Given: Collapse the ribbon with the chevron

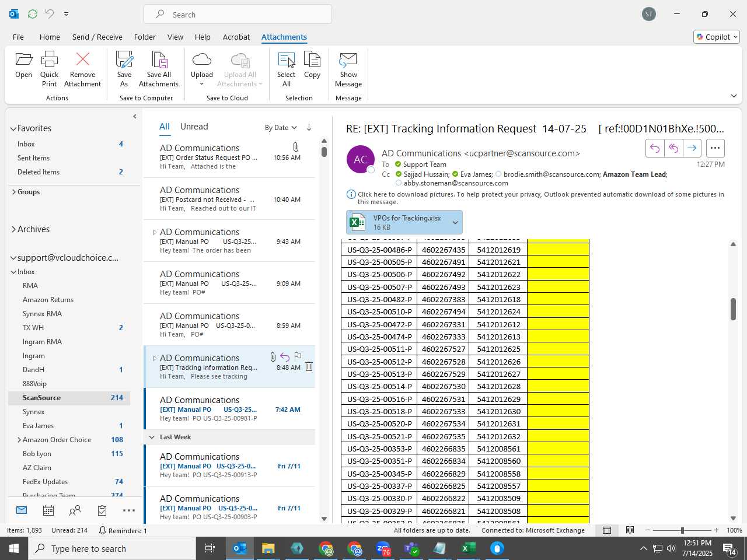Looking at the screenshot, I should coord(734,96).
